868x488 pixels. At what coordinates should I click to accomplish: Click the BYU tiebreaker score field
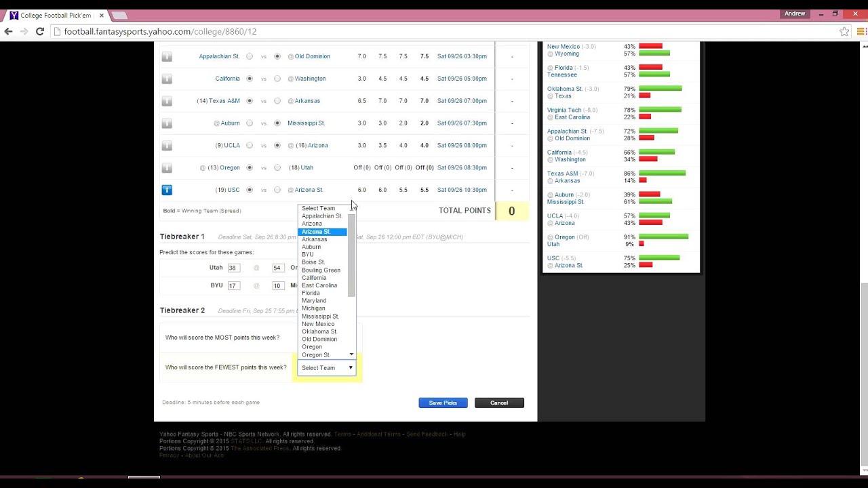234,286
